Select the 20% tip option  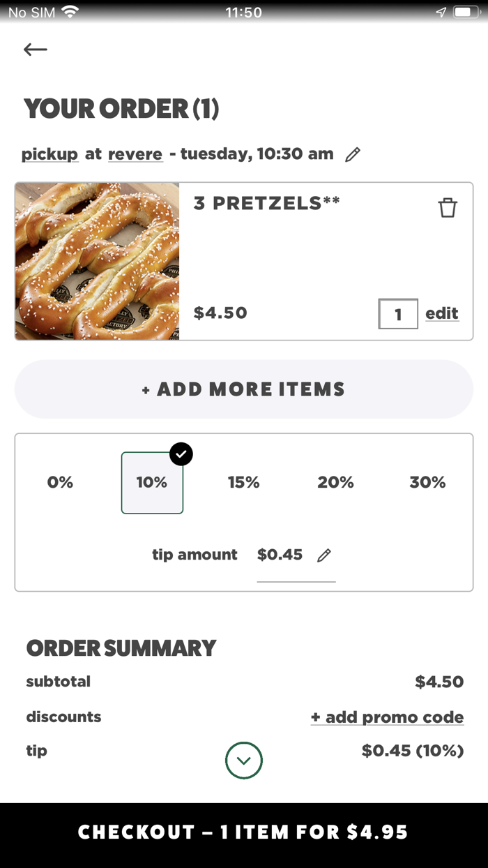[335, 482]
